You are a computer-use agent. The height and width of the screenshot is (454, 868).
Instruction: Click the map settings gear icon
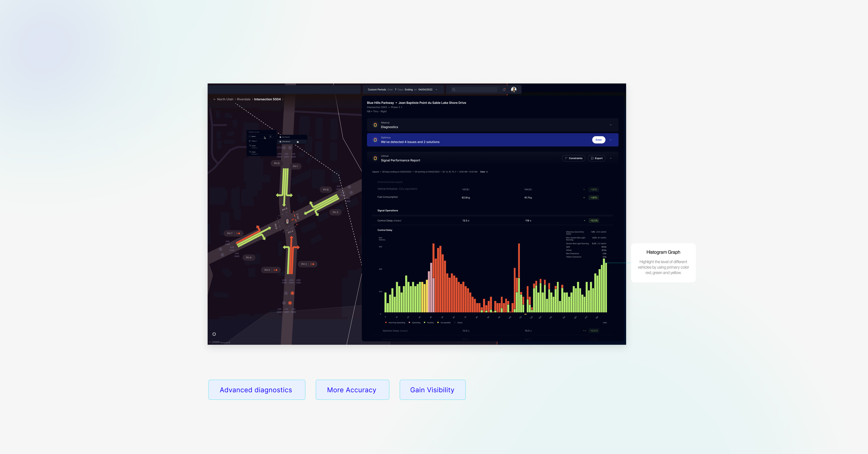click(214, 334)
